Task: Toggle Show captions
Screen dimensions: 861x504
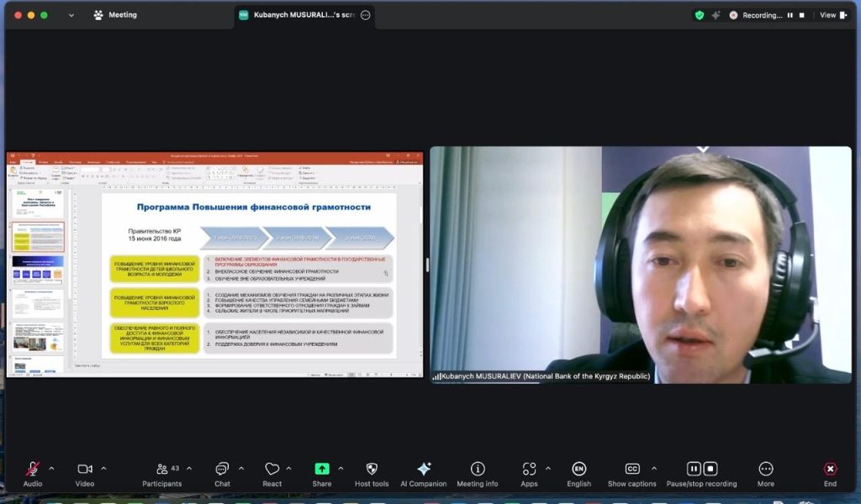Action: click(632, 470)
